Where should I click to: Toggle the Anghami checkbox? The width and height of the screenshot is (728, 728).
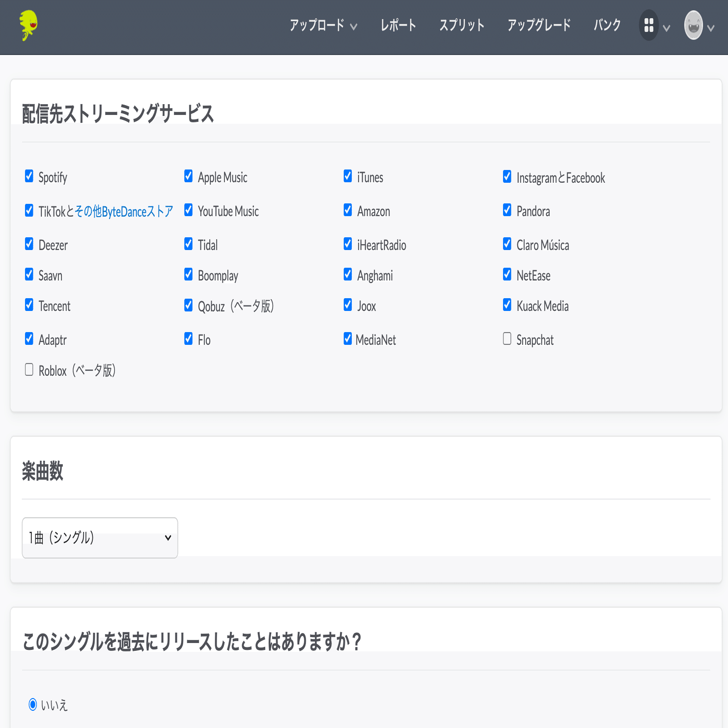348,274
